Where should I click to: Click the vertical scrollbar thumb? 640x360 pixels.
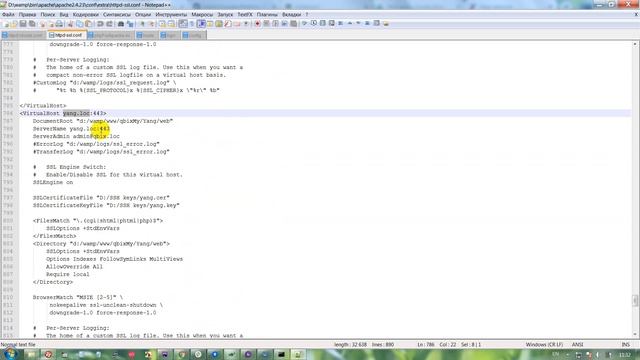(635, 300)
